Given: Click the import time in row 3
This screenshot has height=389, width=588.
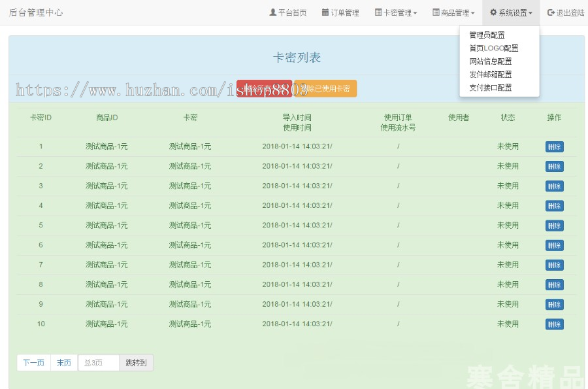Looking at the screenshot, I should 297,186.
